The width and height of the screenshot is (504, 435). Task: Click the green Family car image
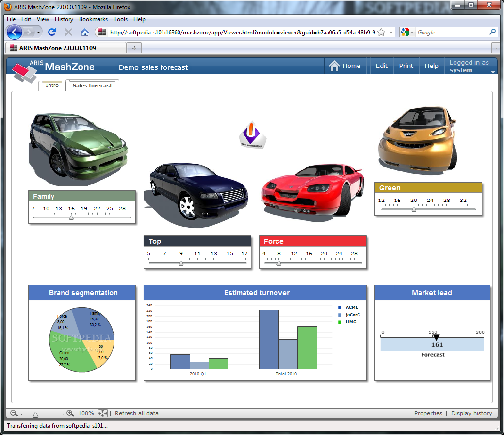(79, 149)
